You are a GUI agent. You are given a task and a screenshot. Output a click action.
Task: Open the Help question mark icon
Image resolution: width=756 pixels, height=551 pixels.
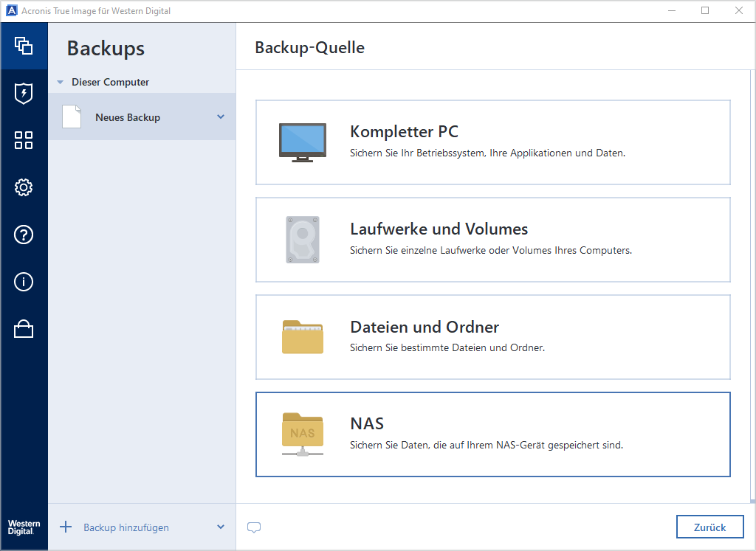pos(24,235)
